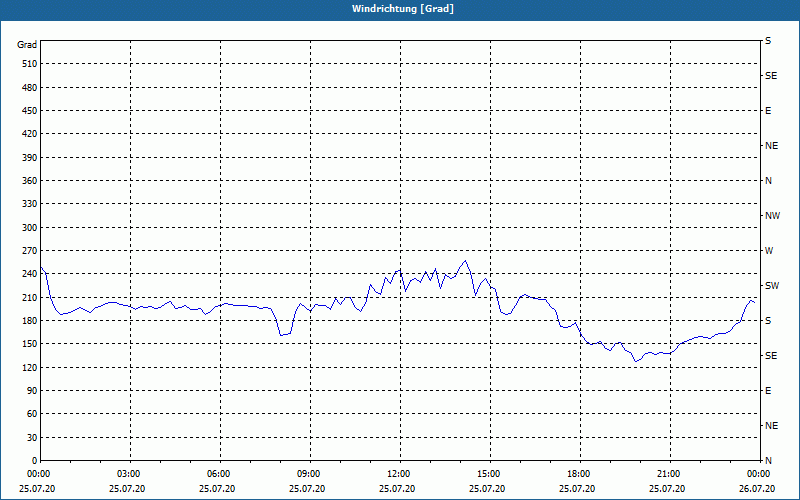This screenshot has height=500, width=800.
Task: Click the 21:00 time axis label
Action: point(669,474)
